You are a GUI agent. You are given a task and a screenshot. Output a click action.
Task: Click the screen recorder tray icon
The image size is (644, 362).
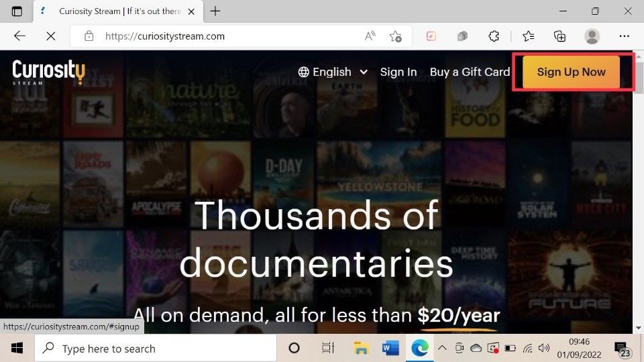493,349
